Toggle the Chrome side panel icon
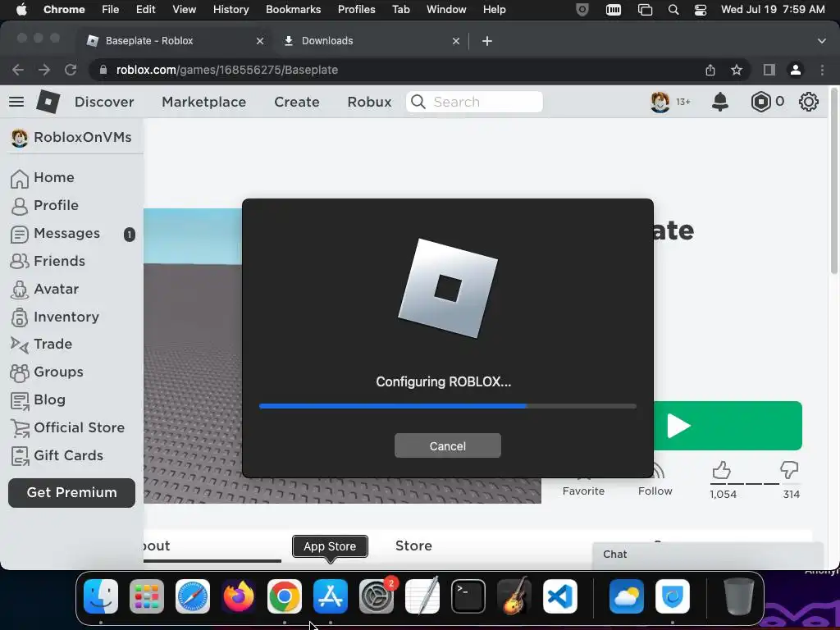This screenshot has width=840, height=630. (769, 70)
